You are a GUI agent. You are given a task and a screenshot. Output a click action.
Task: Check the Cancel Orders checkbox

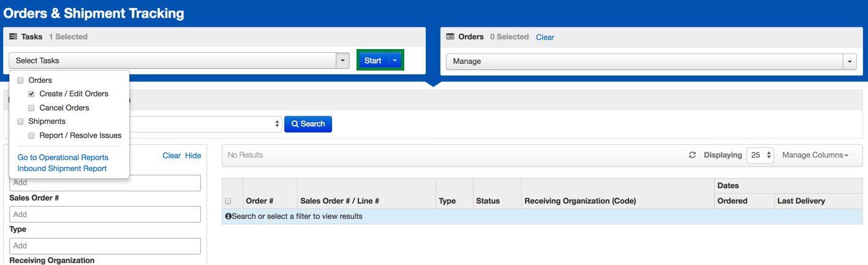point(31,108)
